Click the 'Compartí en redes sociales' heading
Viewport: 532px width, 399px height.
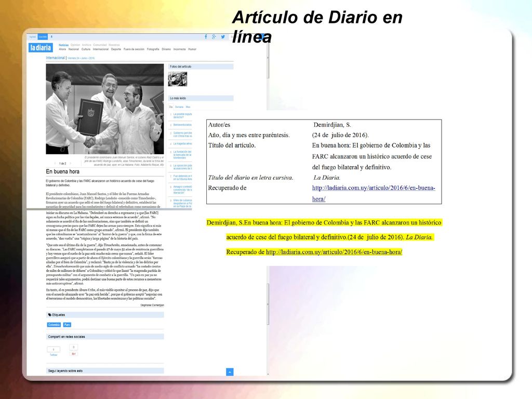click(66, 337)
